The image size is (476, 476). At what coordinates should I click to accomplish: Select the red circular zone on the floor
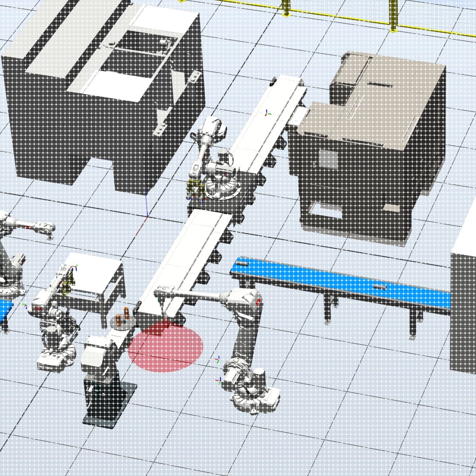165,347
